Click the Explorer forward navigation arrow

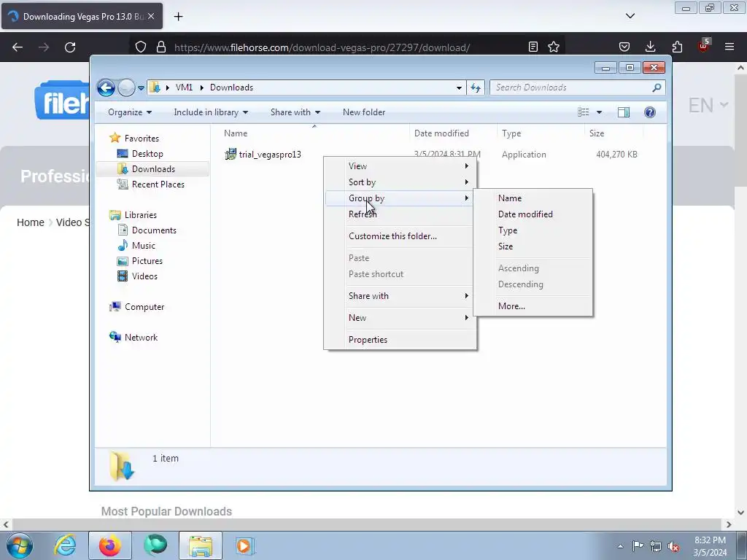coord(126,87)
